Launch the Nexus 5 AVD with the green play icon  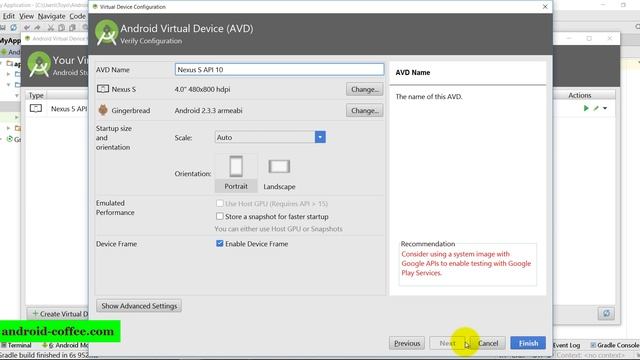point(586,108)
